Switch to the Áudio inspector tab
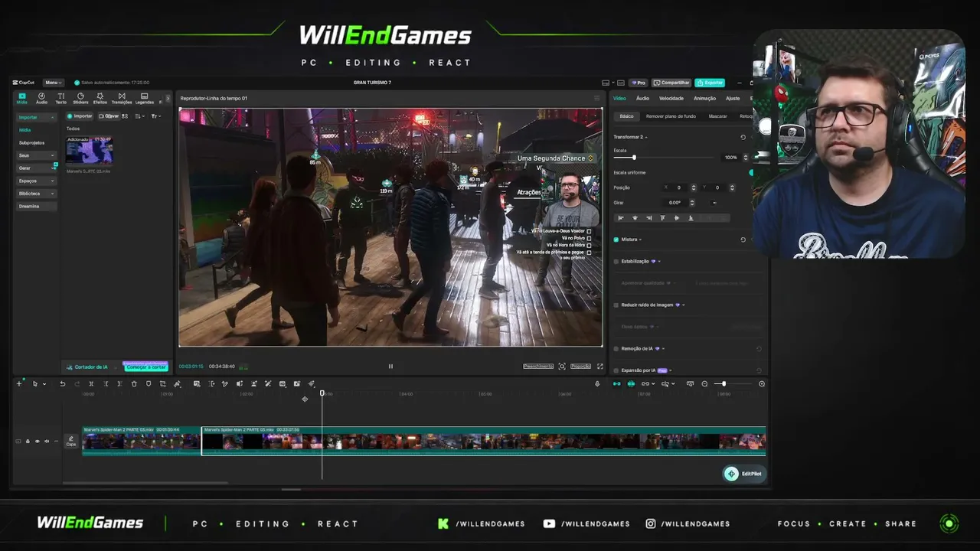This screenshot has height=551, width=980. pyautogui.click(x=642, y=98)
